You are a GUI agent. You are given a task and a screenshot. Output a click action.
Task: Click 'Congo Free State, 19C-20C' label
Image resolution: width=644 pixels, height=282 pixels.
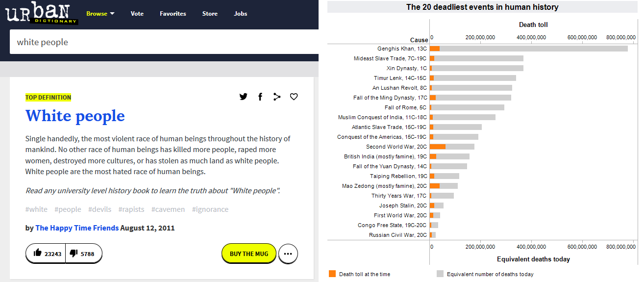pos(393,225)
